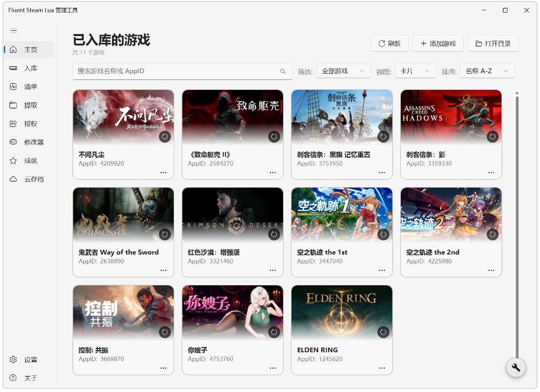Image resolution: width=540 pixels, height=392 pixels.
Task: Click the 刷新 refresh button
Action: pyautogui.click(x=389, y=44)
